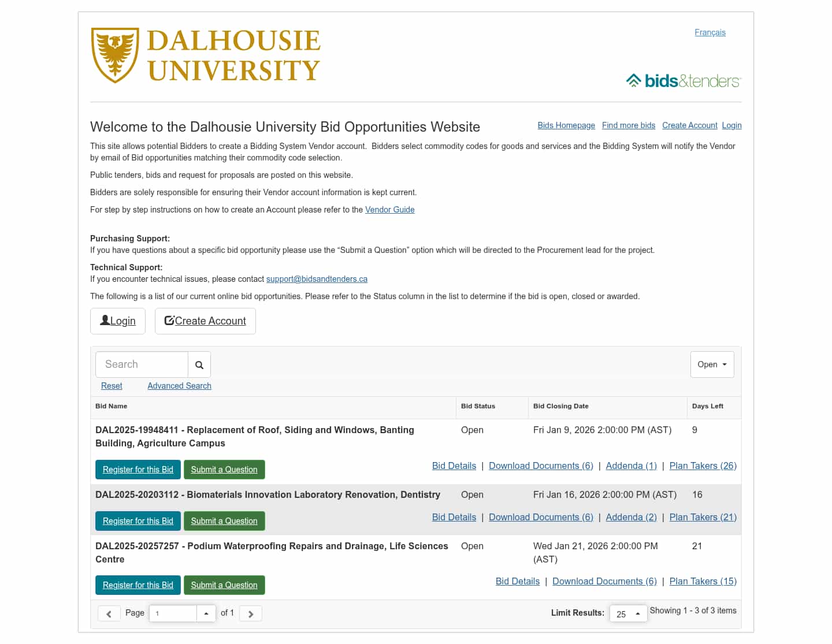
Task: Click the previous page arrow icon
Action: coord(109,613)
